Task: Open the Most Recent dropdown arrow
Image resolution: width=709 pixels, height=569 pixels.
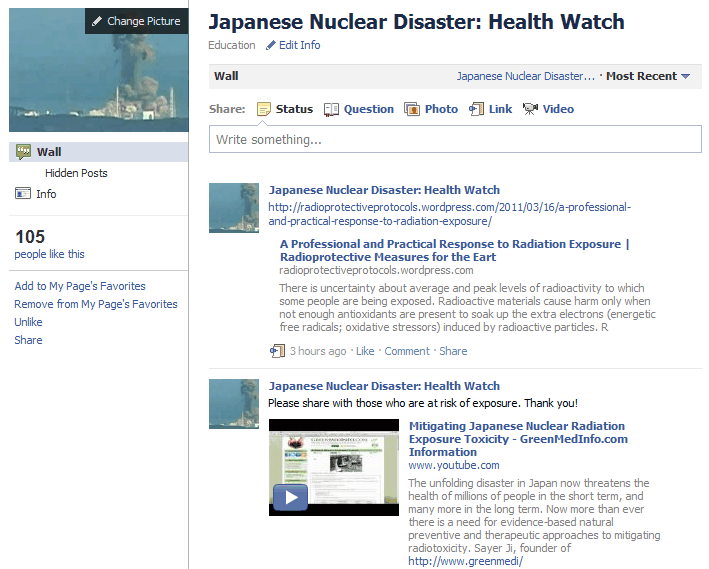Action: (685, 76)
